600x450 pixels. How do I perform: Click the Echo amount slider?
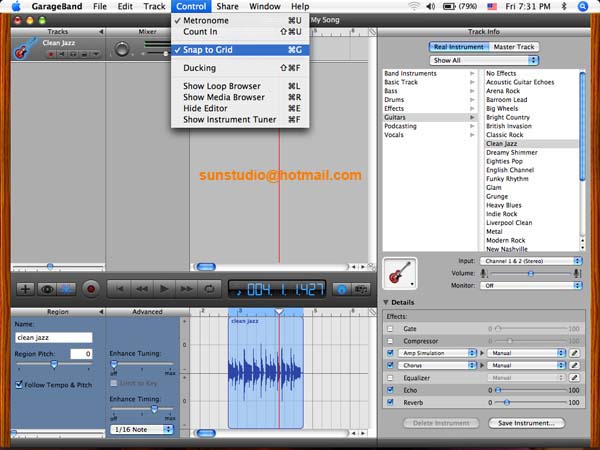531,390
